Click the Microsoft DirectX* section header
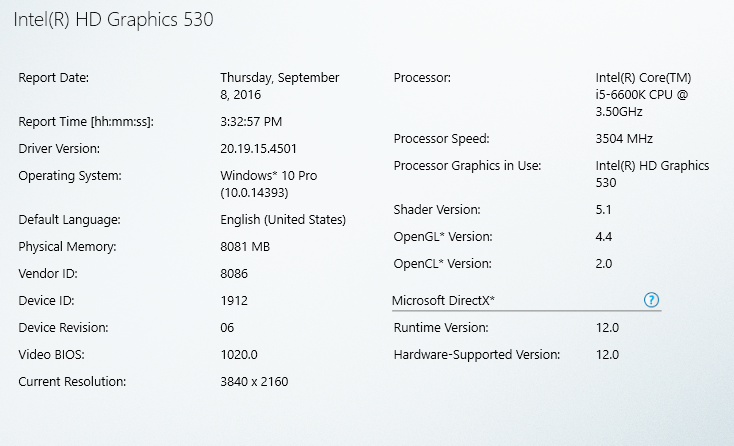 pyautogui.click(x=443, y=300)
